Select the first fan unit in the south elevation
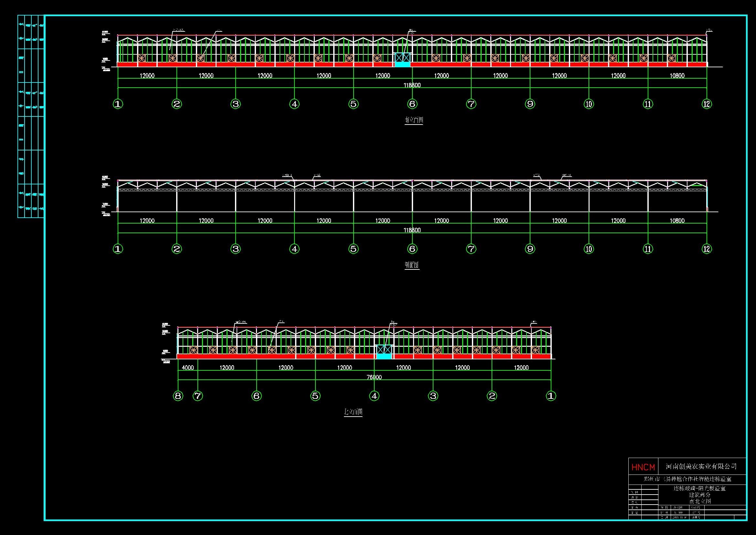 pyautogui.click(x=142, y=58)
